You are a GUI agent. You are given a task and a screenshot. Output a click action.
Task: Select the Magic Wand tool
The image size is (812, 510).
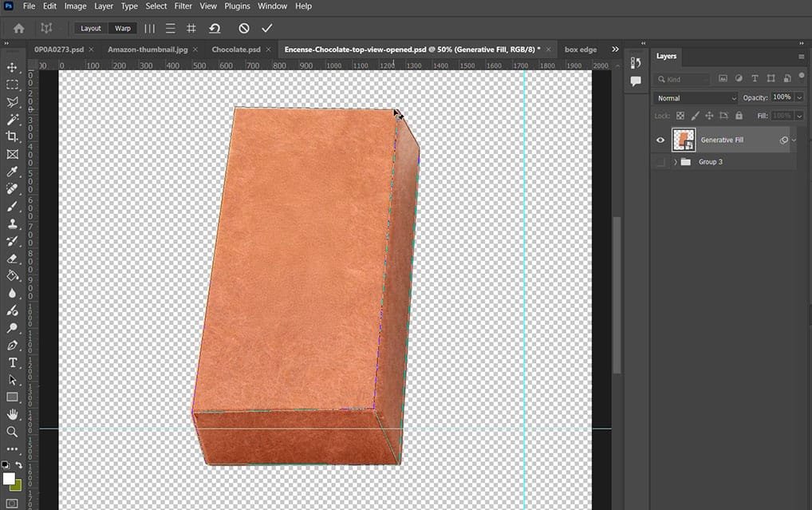point(12,119)
